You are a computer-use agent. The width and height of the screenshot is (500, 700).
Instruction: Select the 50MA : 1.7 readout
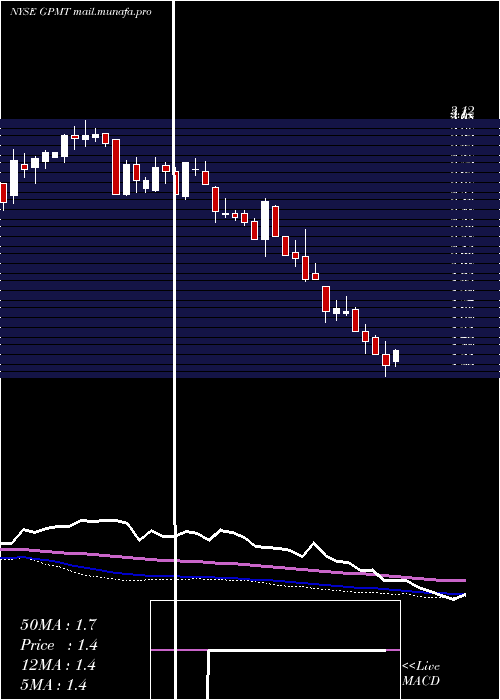coord(58,625)
